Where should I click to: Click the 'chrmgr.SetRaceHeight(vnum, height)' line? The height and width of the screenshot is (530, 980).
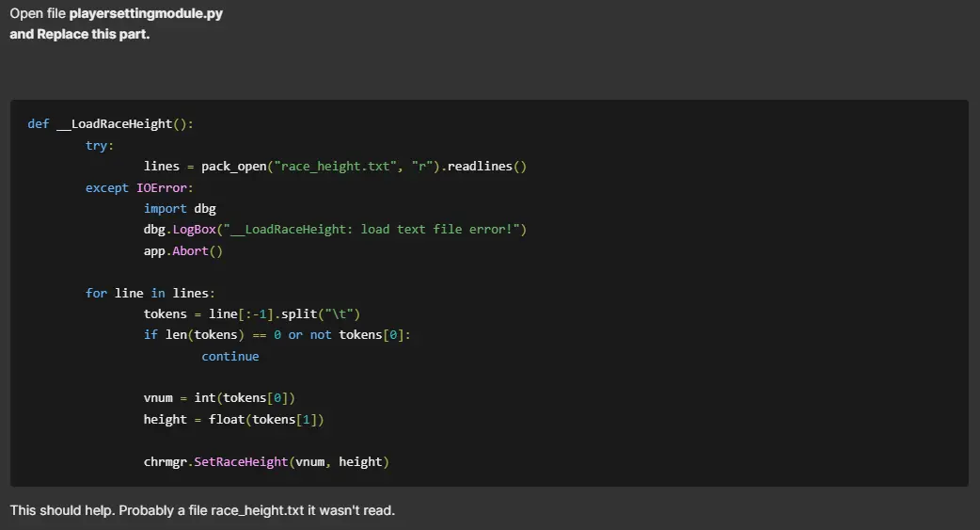coord(266,461)
